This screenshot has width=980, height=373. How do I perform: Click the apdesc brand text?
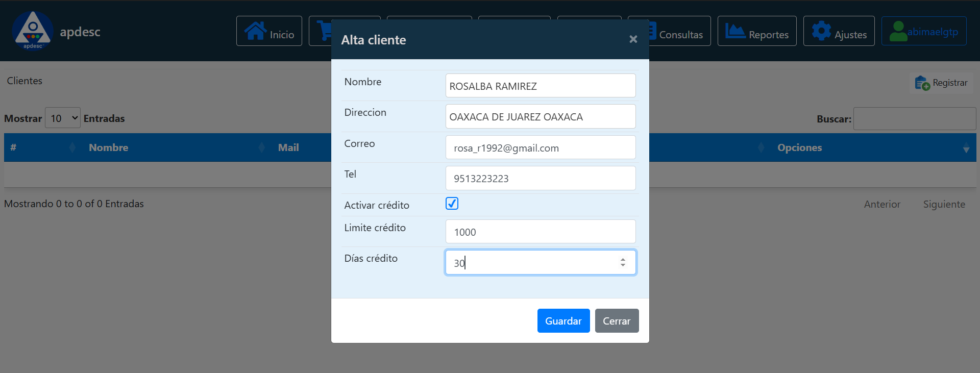(x=80, y=32)
